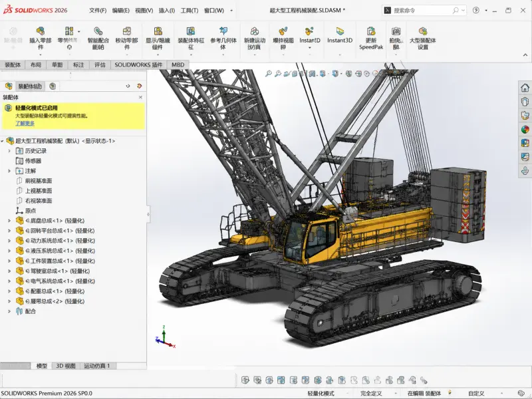Open the 移动零部件 move component tool

pyautogui.click(x=127, y=31)
